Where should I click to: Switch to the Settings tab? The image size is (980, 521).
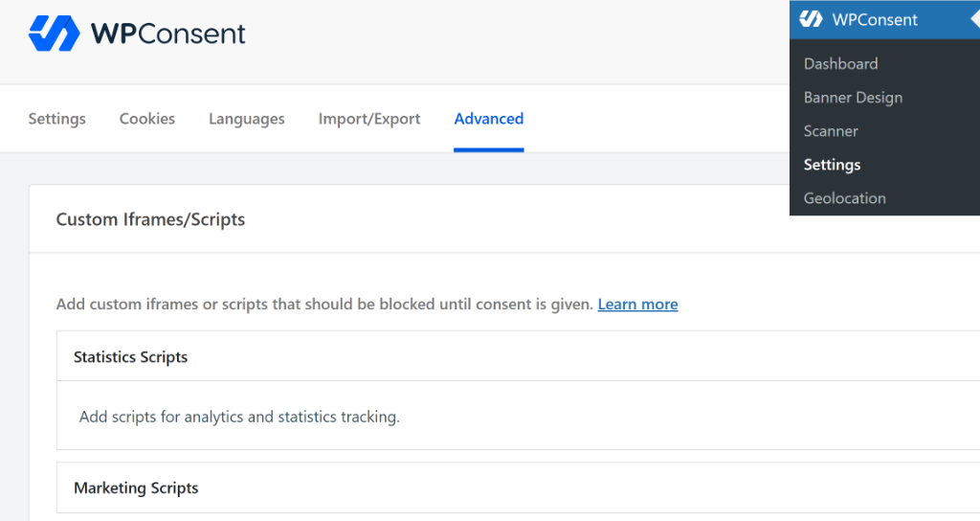[56, 119]
